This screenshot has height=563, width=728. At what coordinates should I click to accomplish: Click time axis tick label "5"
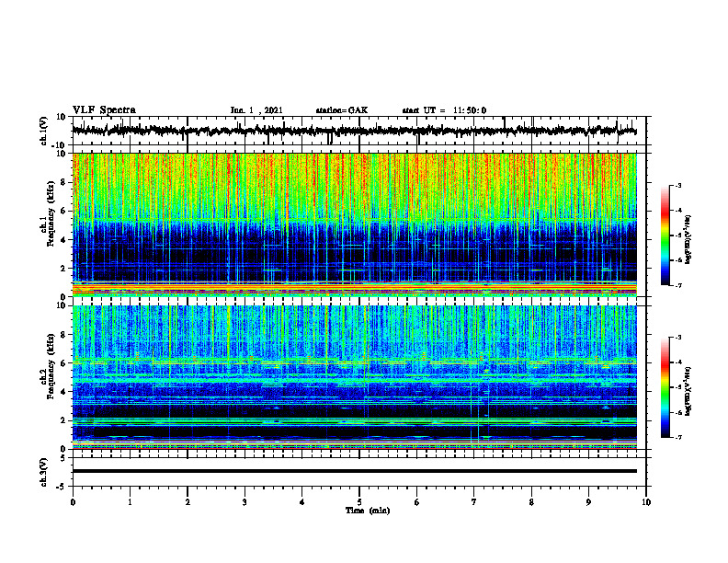(x=359, y=502)
